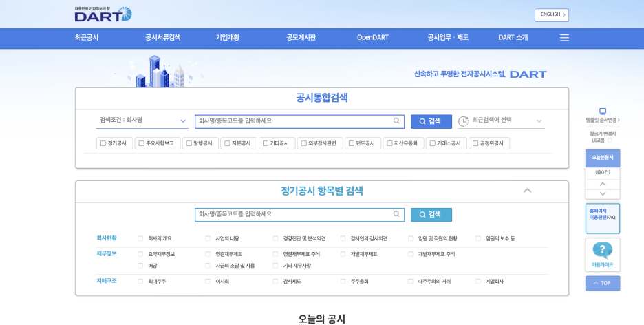Click the clock icon beside 최근검색어 선택
Image resolution: width=644 pixels, height=325 pixels.
point(463,121)
